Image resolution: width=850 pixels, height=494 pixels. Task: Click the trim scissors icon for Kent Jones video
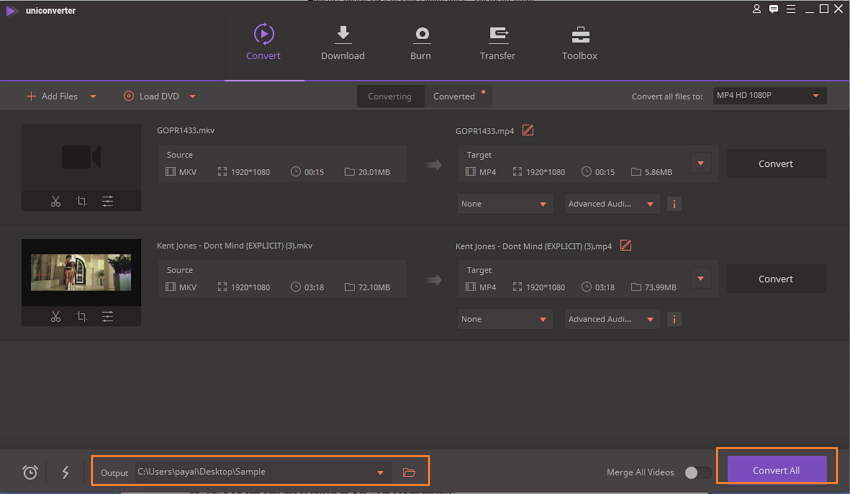[56, 316]
